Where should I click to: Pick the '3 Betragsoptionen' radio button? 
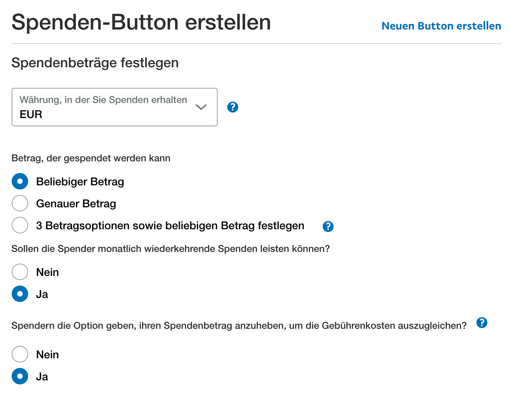[20, 225]
